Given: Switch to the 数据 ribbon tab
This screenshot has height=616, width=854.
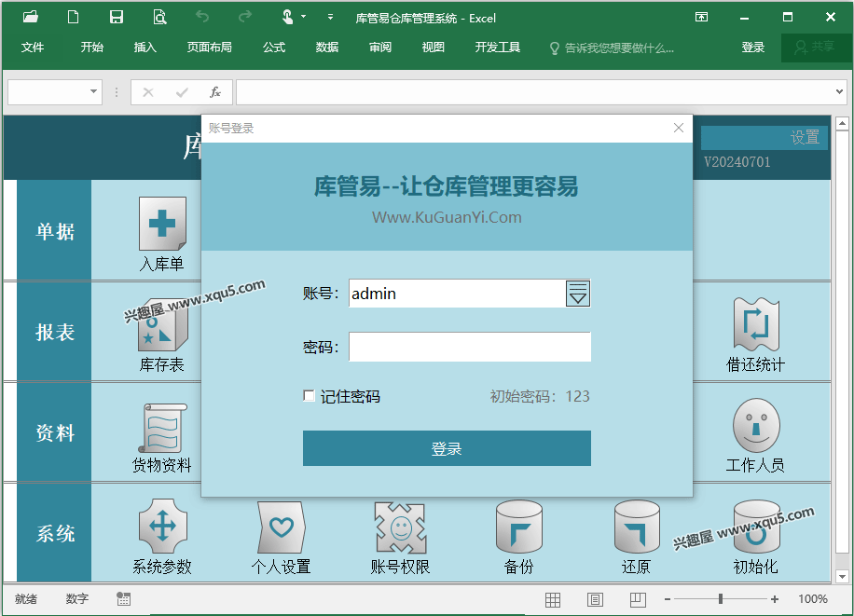Looking at the screenshot, I should point(327,48).
